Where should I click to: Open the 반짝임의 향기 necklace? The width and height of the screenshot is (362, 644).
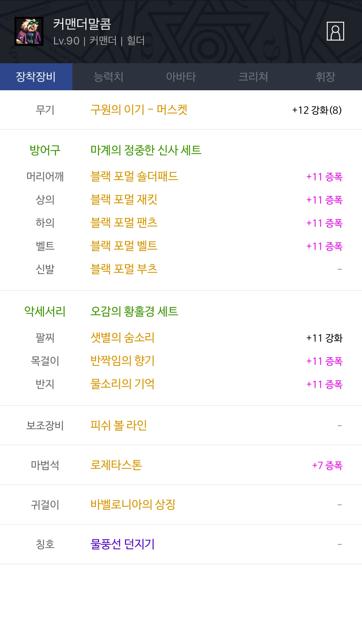[x=123, y=361]
